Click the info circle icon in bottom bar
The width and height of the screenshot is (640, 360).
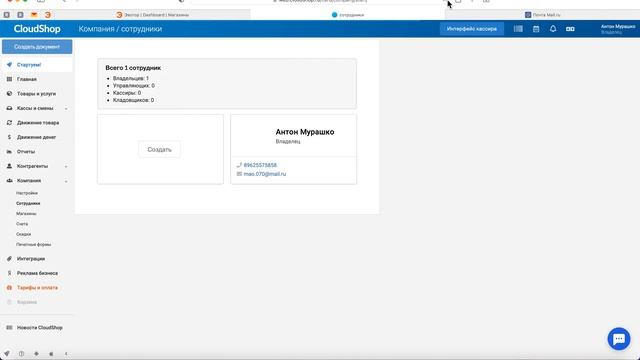[x=22, y=354]
